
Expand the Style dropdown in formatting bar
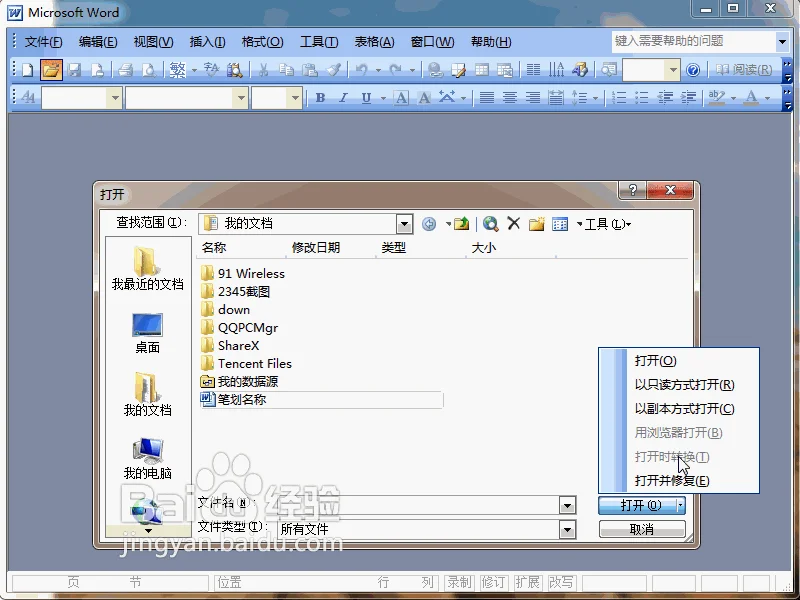(x=114, y=97)
